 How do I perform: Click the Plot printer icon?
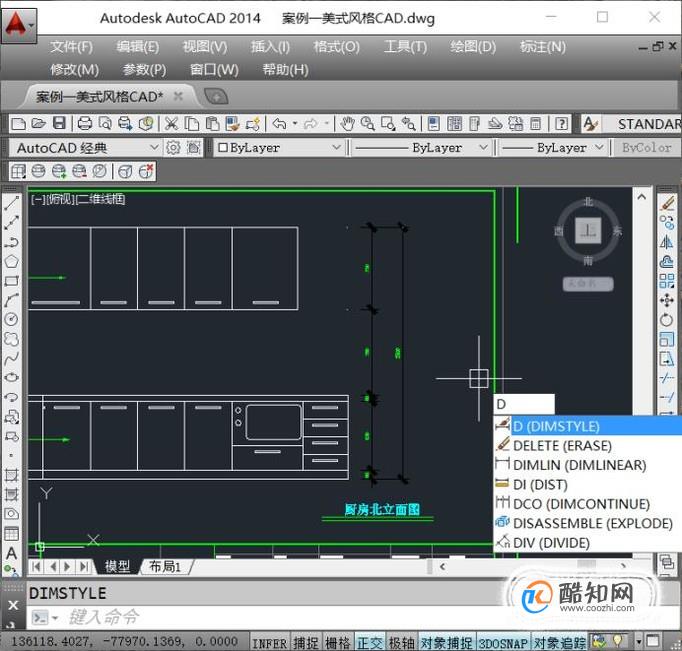click(84, 124)
